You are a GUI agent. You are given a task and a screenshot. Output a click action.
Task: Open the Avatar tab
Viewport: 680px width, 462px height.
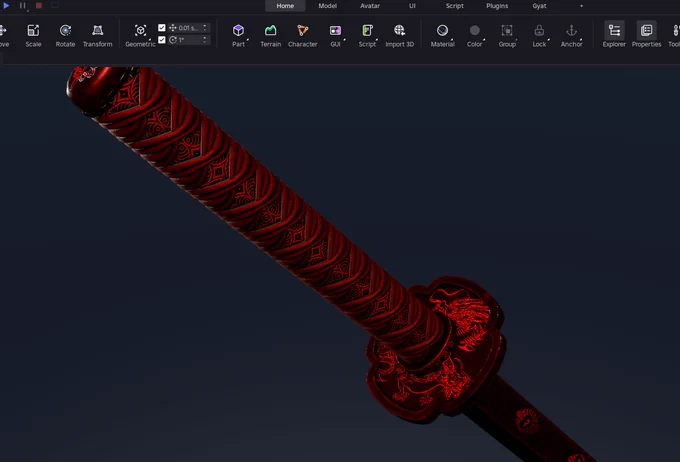[x=370, y=6]
